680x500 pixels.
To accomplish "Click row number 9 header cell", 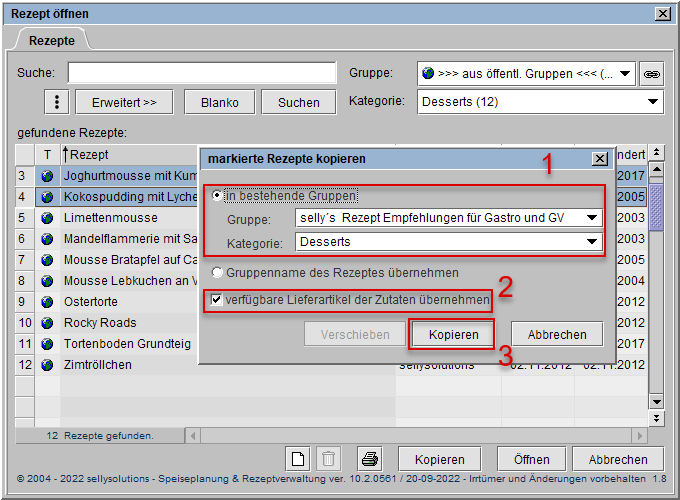I will pos(25,302).
